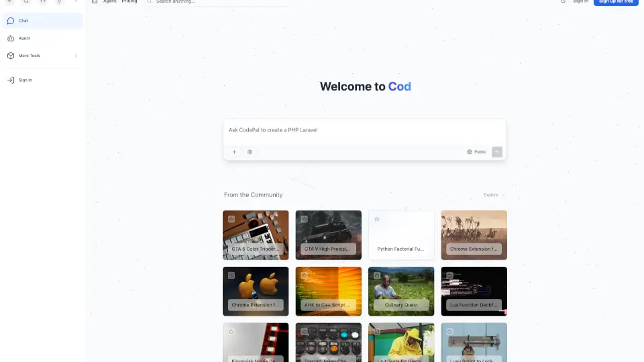644x362 pixels.
Task: Toggle the Public visibility setting
Action: (476, 152)
